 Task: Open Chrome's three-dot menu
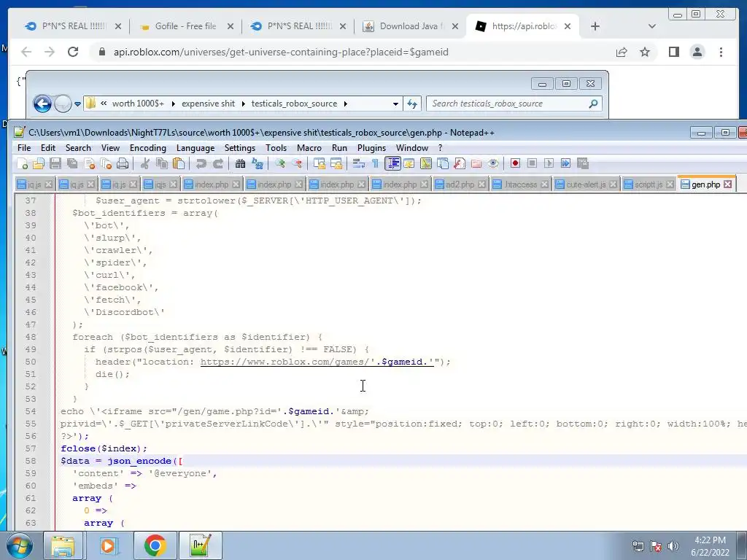(721, 52)
